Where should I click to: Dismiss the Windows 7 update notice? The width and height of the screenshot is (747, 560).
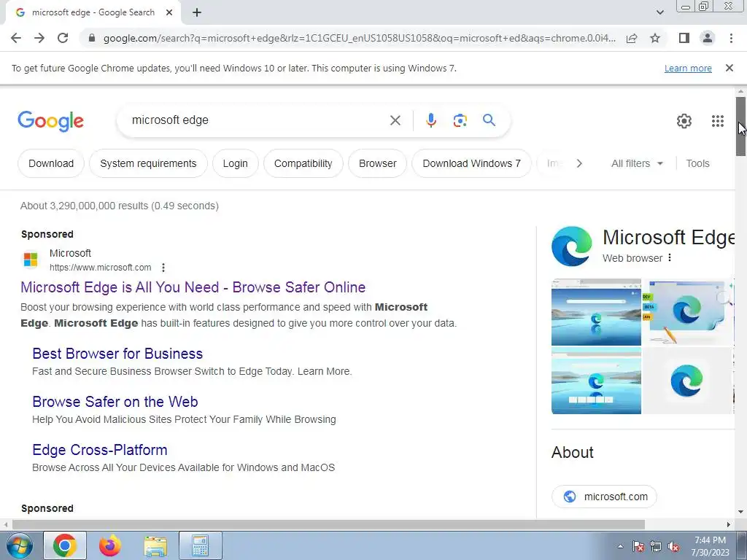[x=729, y=68]
